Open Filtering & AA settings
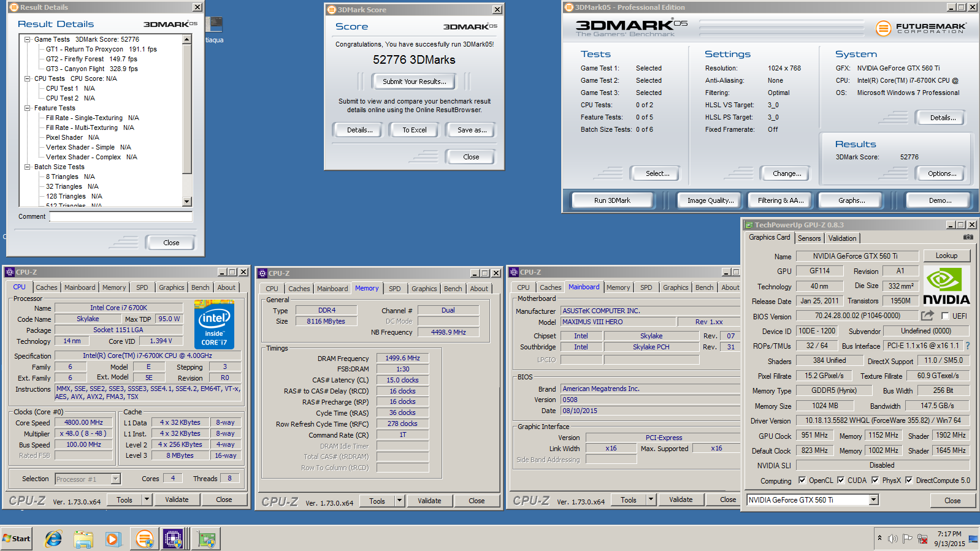980x551 pixels. [x=780, y=200]
